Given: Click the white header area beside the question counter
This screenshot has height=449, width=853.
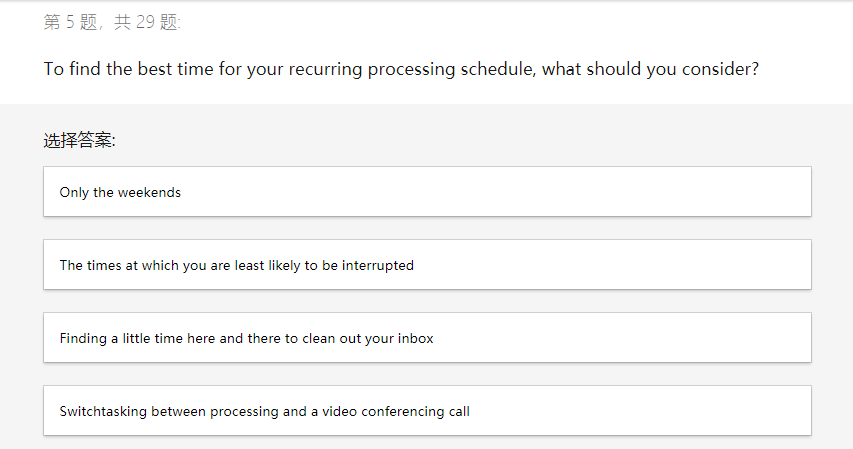Looking at the screenshot, I should tap(500, 22).
